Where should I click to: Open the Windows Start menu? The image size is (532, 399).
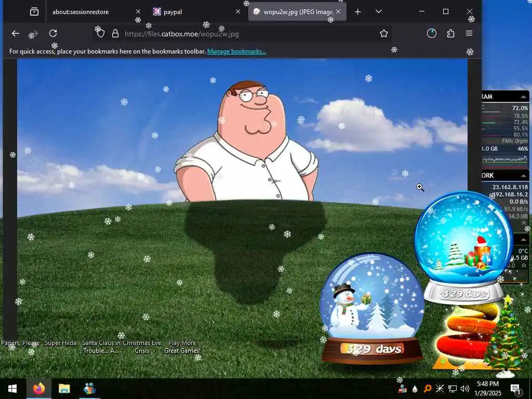tap(12, 389)
